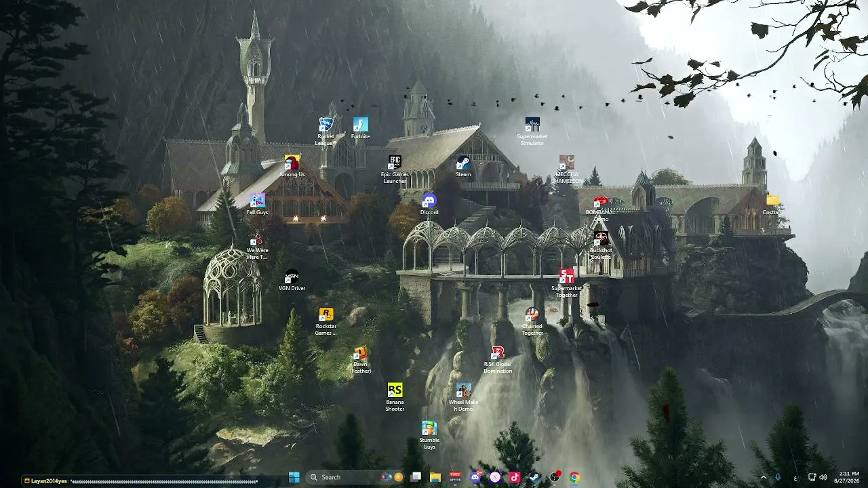Open Epic Games Launcher desktop shortcut
The width and height of the screenshot is (868, 488).
click(395, 169)
